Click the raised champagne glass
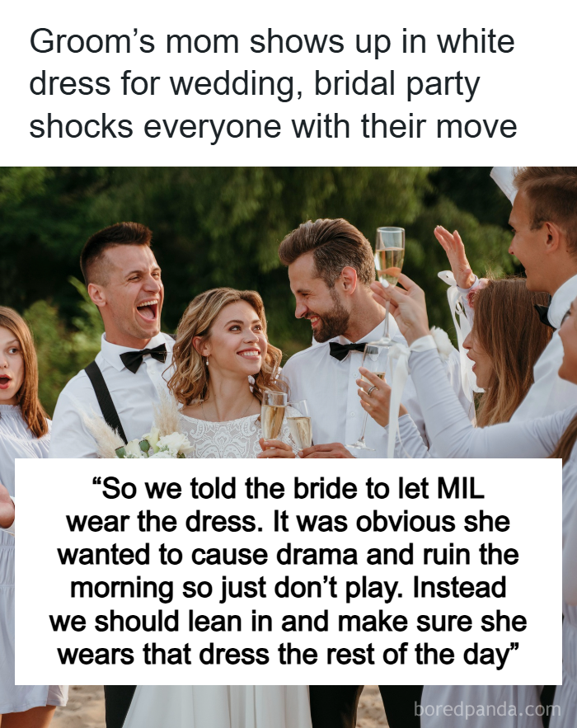The image size is (577, 728). [x=389, y=256]
